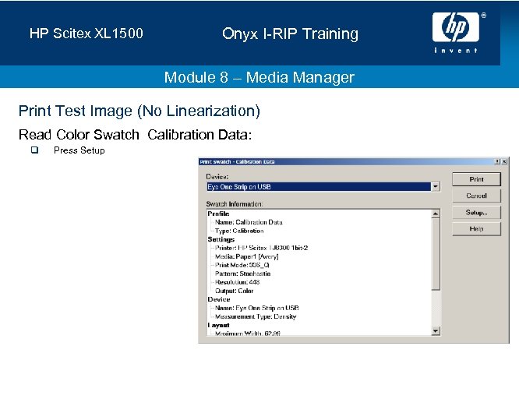Select 'Measurement Type: Density' row
The image size is (519, 420).
(x=256, y=316)
